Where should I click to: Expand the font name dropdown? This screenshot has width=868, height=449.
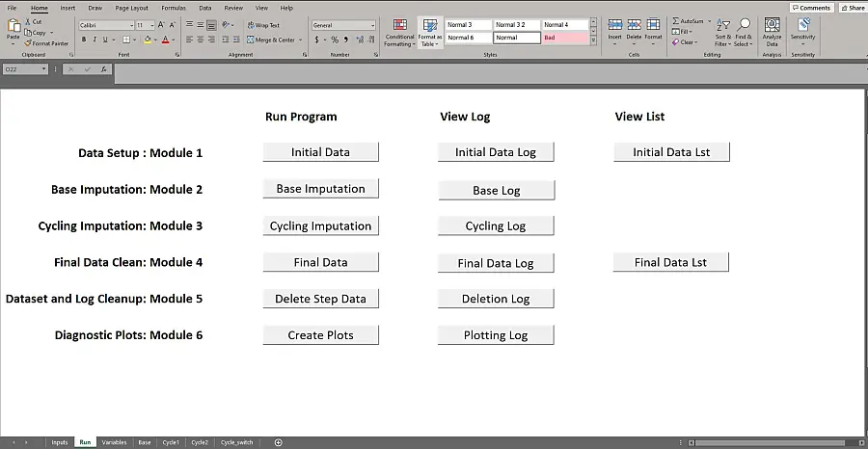(x=129, y=25)
